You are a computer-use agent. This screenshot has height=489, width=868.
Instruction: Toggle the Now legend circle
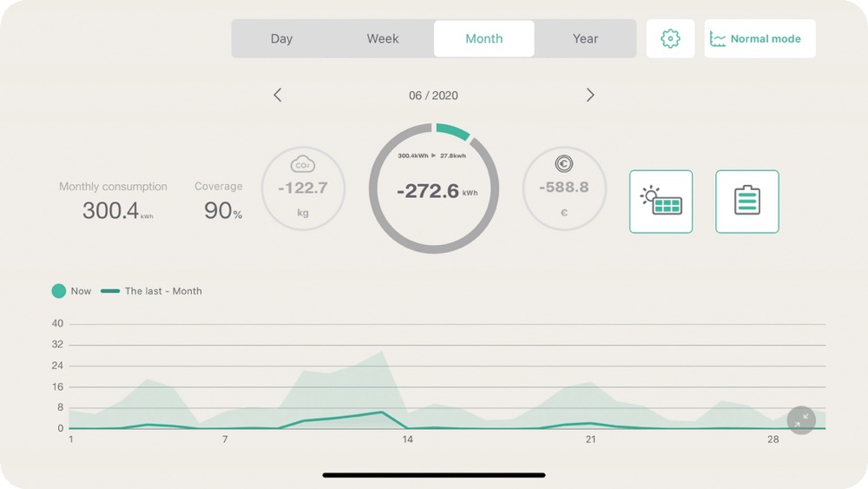[x=59, y=291]
